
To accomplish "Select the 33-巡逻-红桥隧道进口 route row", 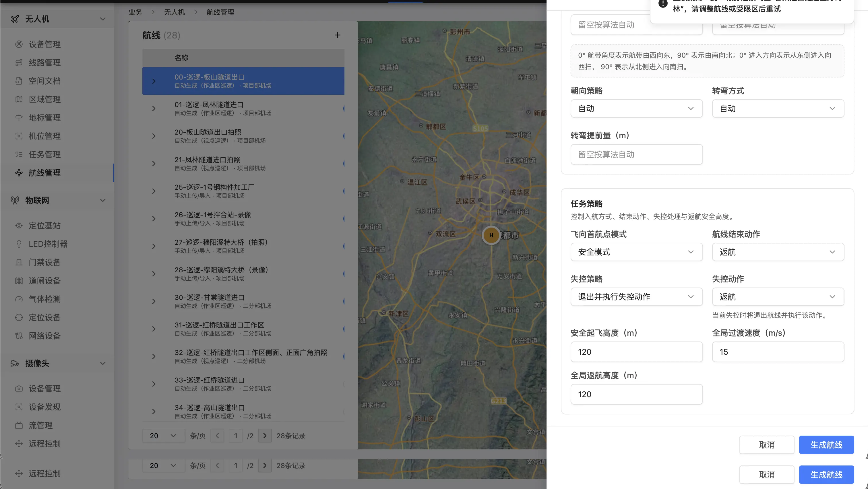I will 243,384.
